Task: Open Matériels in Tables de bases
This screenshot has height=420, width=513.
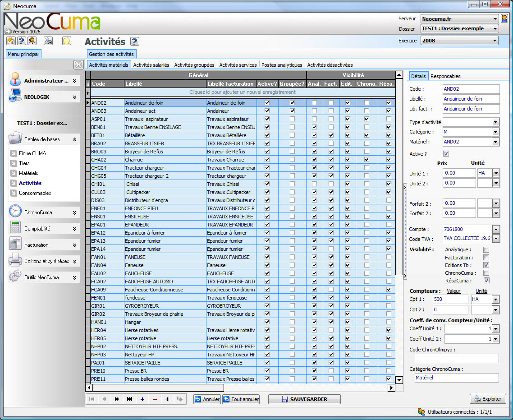Action: click(28, 173)
